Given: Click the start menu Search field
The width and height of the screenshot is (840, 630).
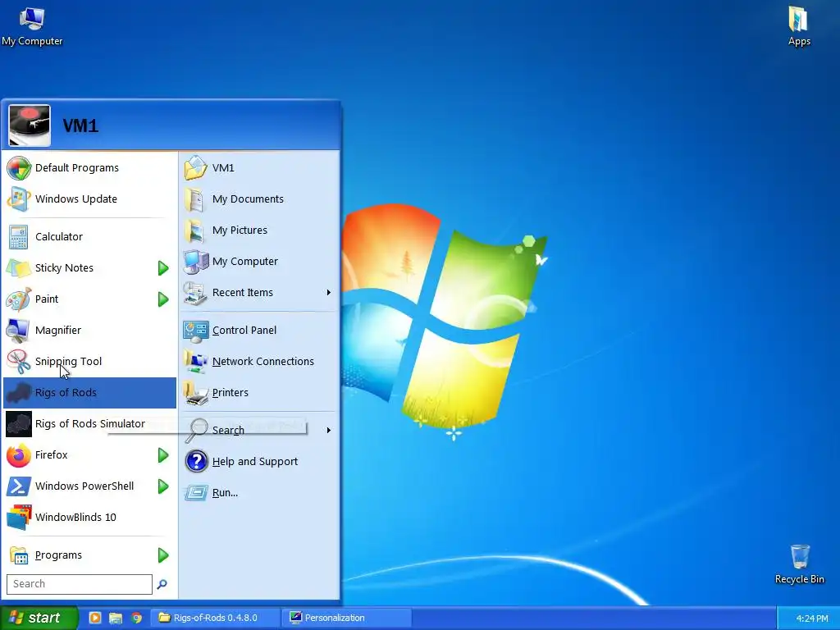Looking at the screenshot, I should (x=80, y=584).
